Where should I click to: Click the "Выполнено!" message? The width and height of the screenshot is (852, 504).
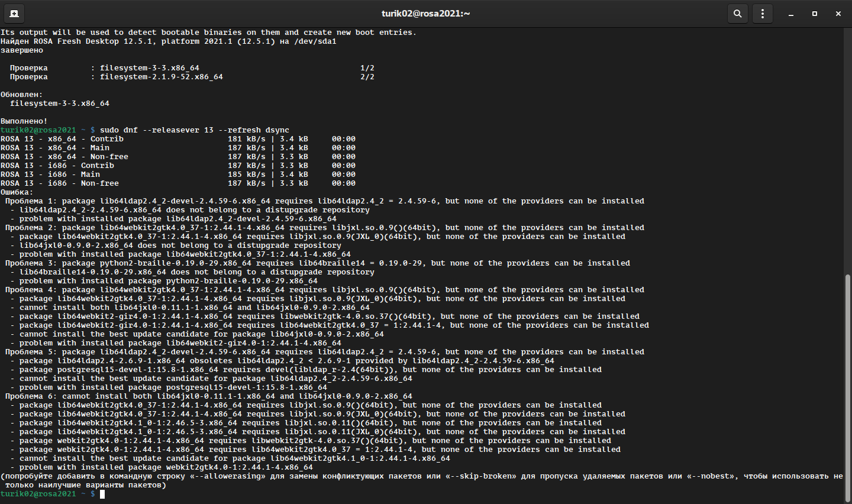[24, 121]
